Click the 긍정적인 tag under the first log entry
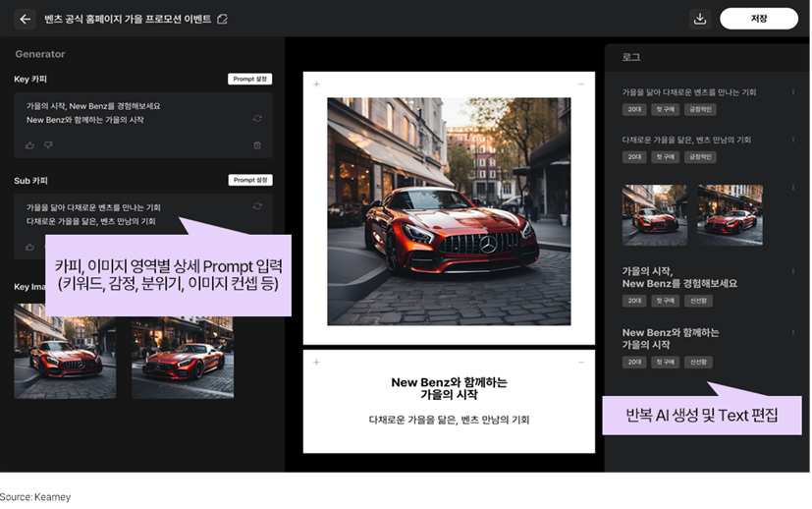812x509 pixels. pos(700,109)
